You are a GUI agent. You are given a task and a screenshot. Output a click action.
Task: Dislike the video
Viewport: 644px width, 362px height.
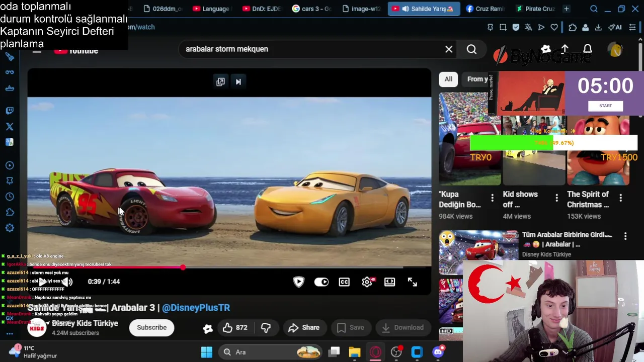coord(266,327)
